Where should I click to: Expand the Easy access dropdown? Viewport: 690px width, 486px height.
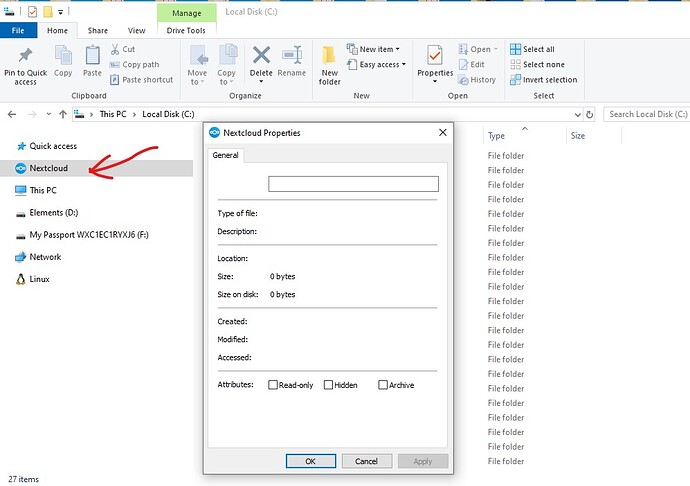pos(404,64)
